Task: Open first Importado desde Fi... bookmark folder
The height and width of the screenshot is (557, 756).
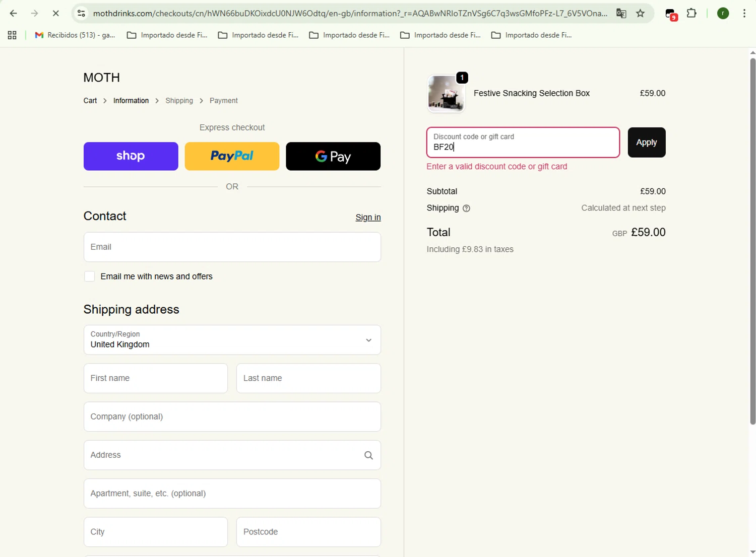Action: pos(167,35)
